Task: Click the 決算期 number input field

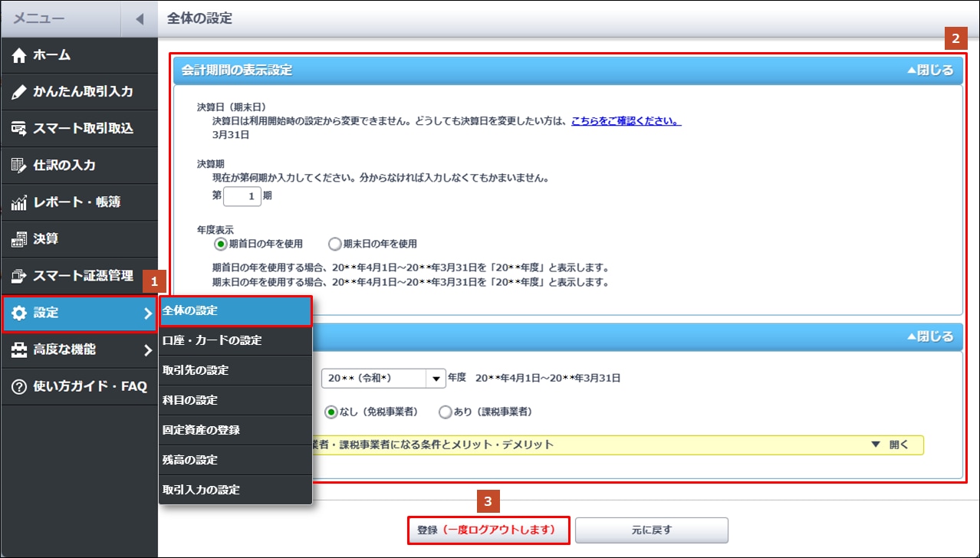Action: 242,195
